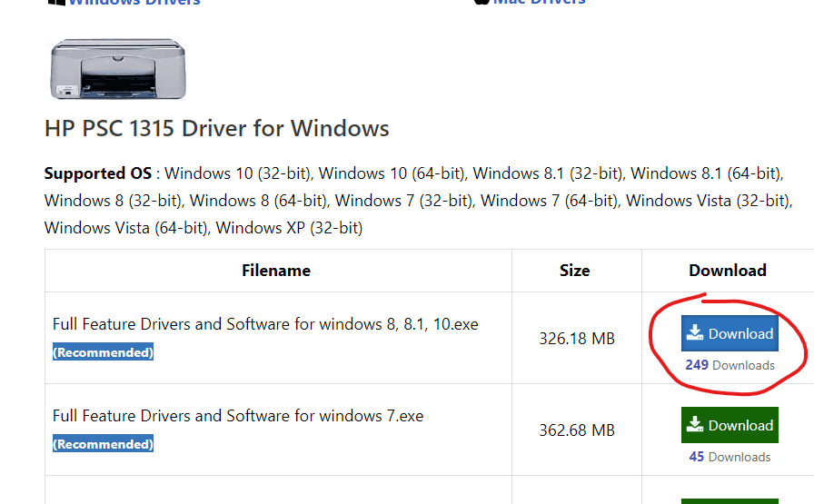Click the 'HP PSC 1315 Driver for Windows' heading

pos(216,128)
